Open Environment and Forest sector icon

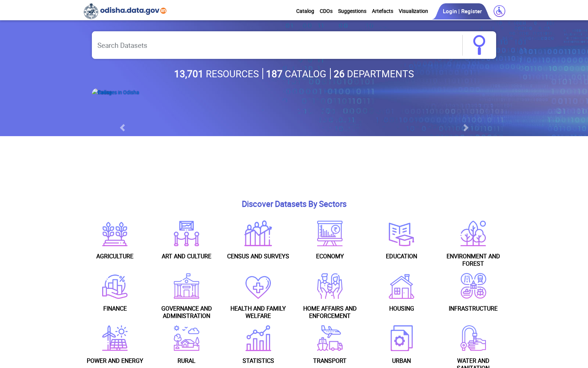coord(473,234)
